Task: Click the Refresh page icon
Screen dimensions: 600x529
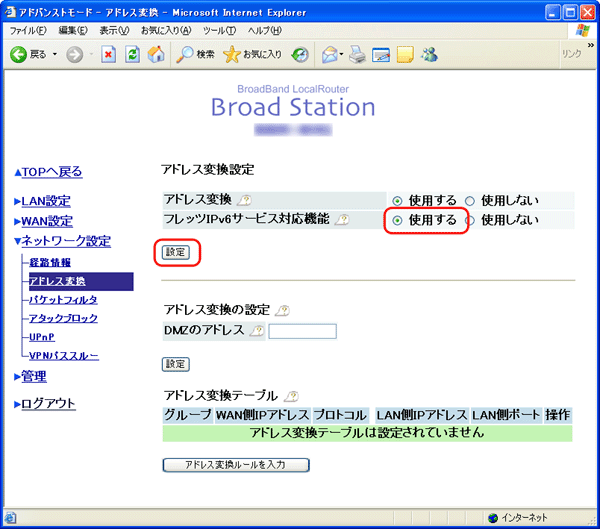Action: pyautogui.click(x=132, y=54)
